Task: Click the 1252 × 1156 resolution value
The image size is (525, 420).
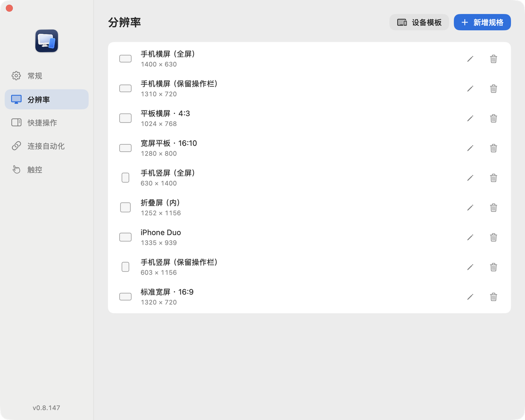Action: coord(161,213)
